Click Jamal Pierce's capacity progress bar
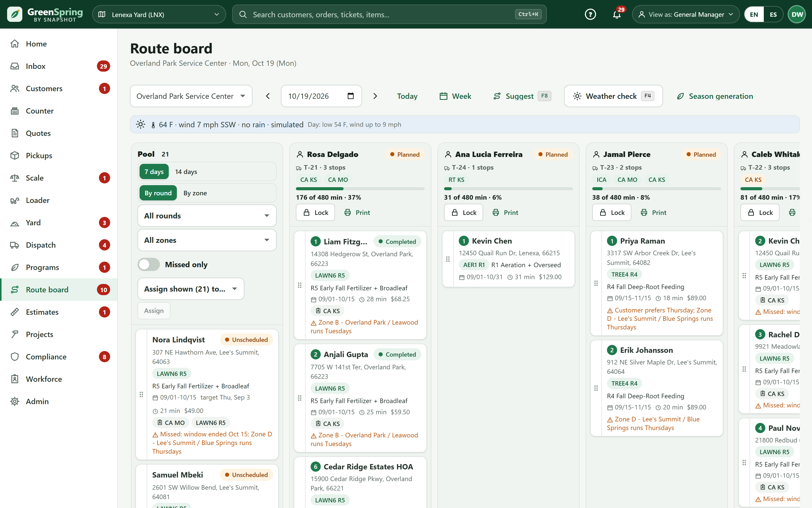The height and width of the screenshot is (508, 812). point(656,188)
